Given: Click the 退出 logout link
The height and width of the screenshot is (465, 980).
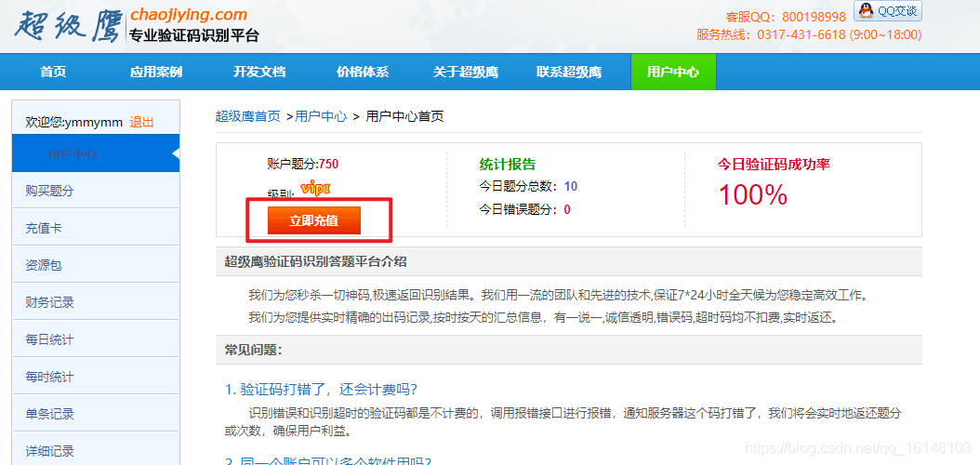Looking at the screenshot, I should [x=141, y=122].
